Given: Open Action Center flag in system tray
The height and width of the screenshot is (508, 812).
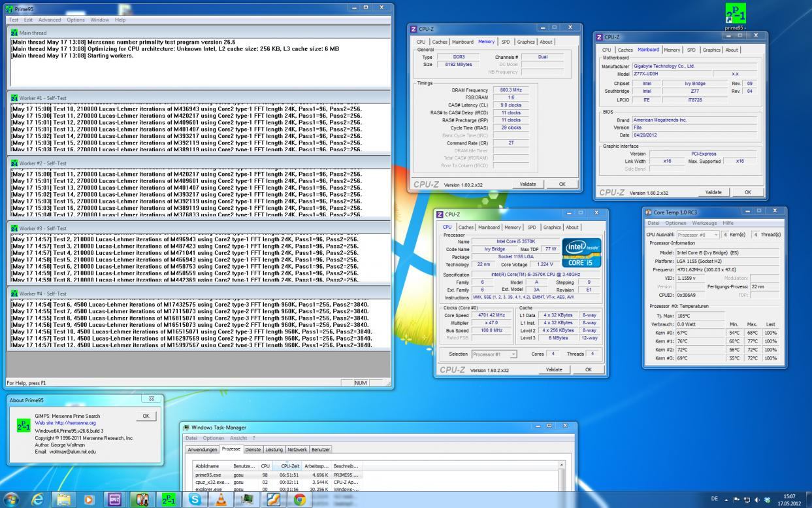Looking at the screenshot, I should point(737,500).
